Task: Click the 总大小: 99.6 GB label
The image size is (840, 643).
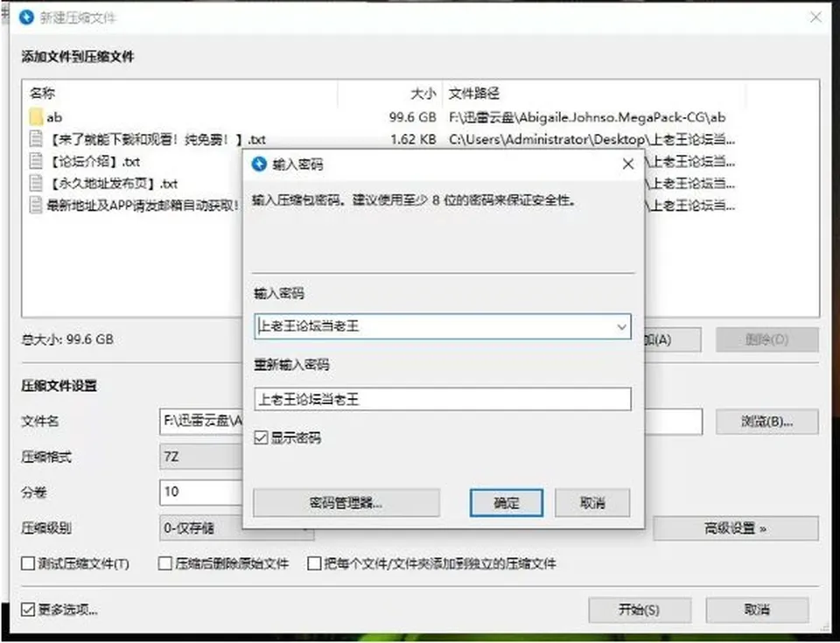Action: click(67, 339)
